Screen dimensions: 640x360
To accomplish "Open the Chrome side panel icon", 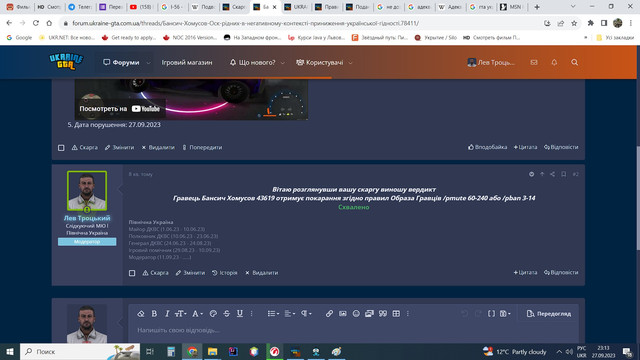I will pos(604,23).
